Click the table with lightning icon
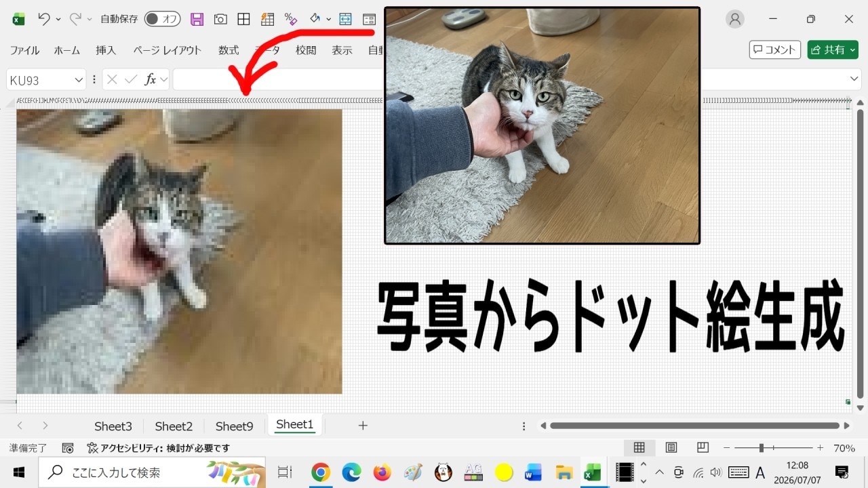Screen dimensions: 868x488 tap(267, 19)
